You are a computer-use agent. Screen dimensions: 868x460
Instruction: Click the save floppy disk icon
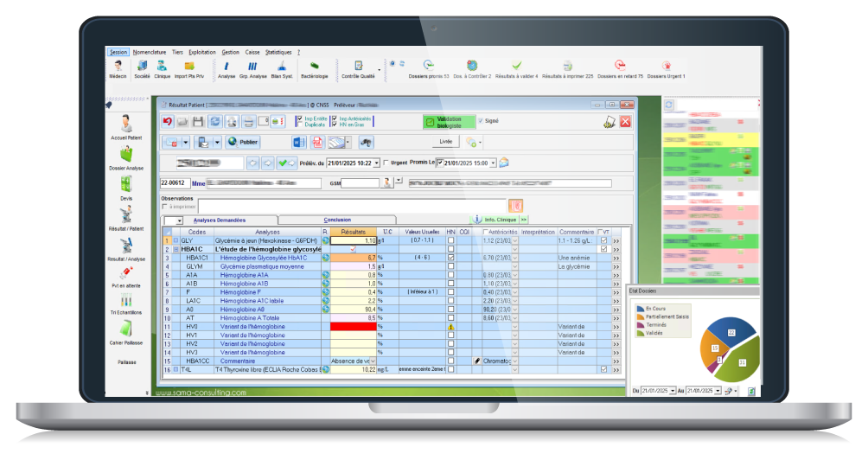coord(198,122)
